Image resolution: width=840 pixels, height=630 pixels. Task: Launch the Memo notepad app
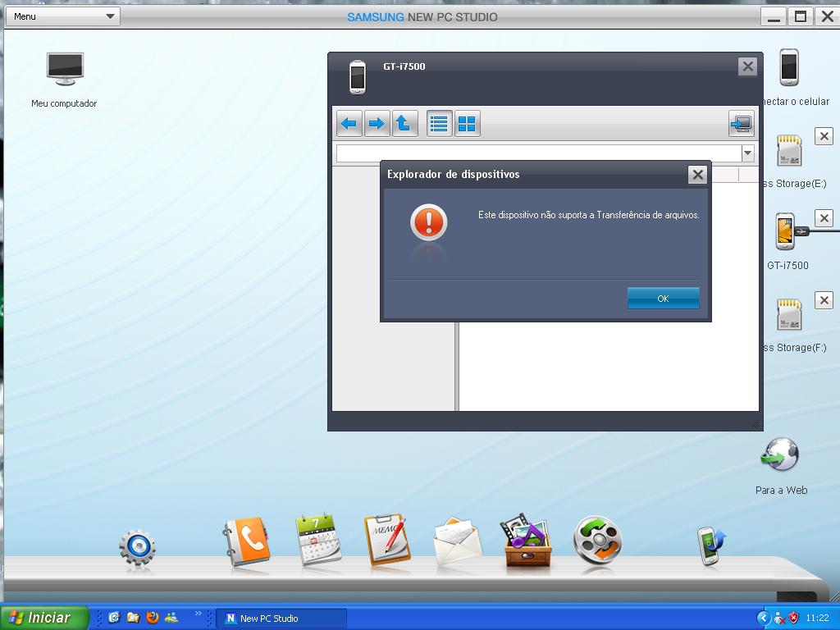(387, 540)
